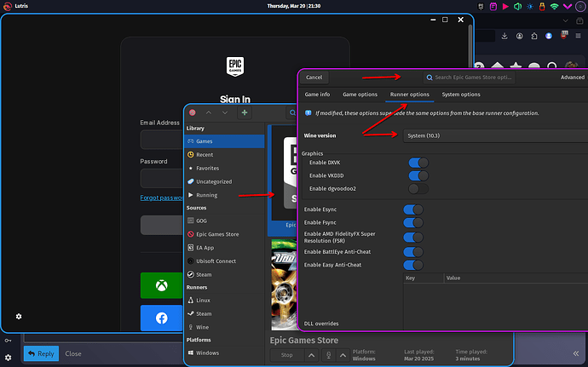Click the Value column header in DLL overrides
Image resolution: width=588 pixels, height=367 pixels.
516,278
